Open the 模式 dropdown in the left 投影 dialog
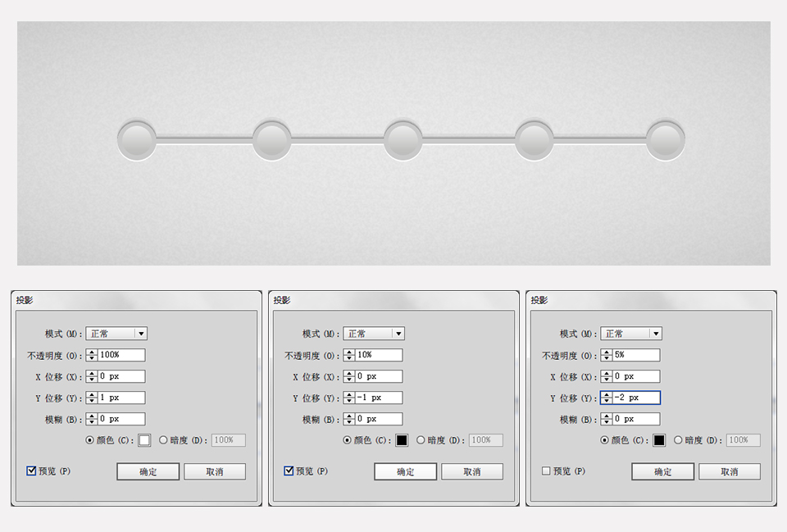This screenshot has height=532, width=787. coord(116,334)
